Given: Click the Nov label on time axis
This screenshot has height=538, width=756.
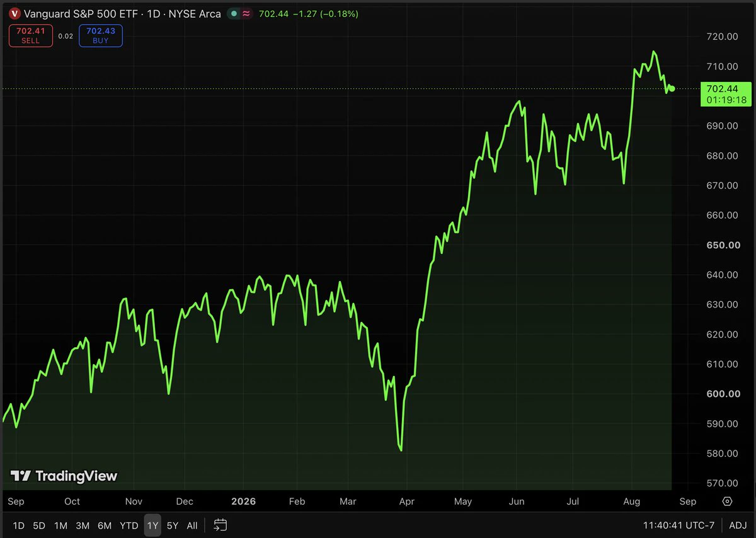Looking at the screenshot, I should 133,501.
